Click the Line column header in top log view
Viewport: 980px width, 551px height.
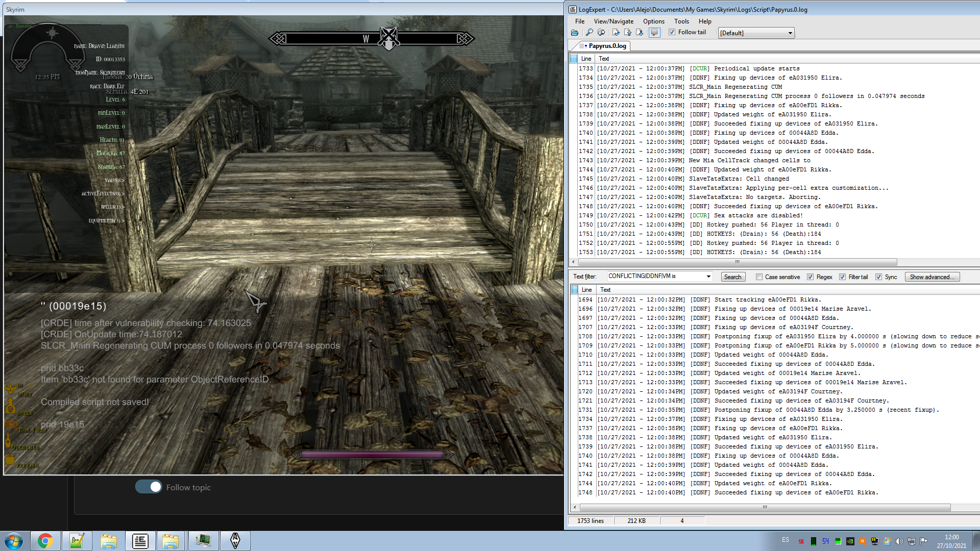(x=586, y=59)
